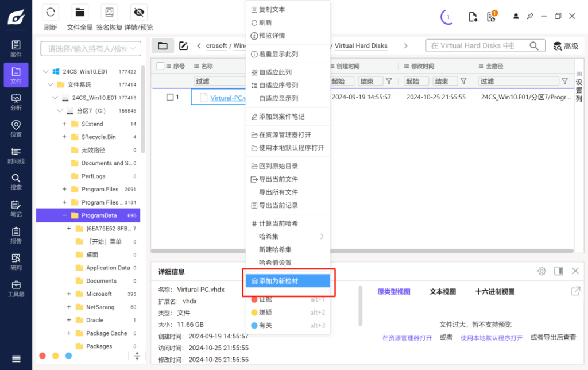Open the 哈希集 submenu

[x=270, y=237]
